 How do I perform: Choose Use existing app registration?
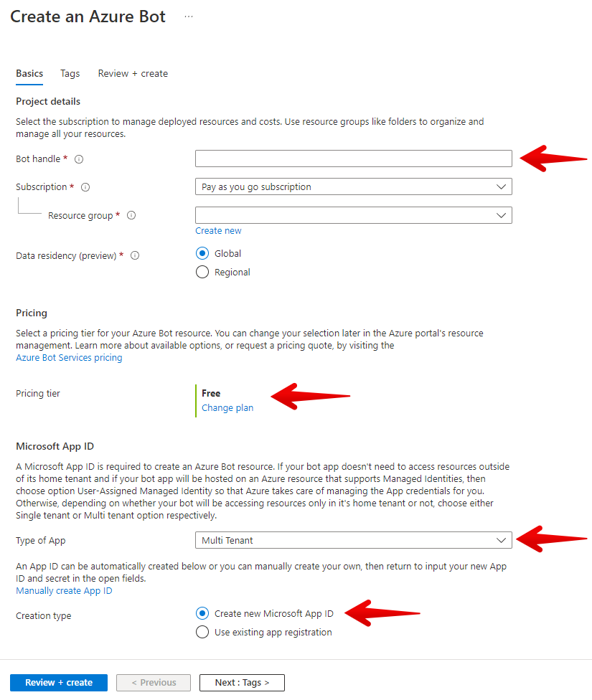click(x=202, y=632)
